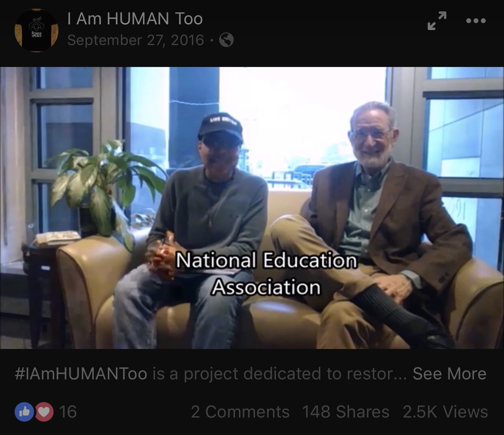The height and width of the screenshot is (435, 504).
Task: Click the blue thumbs-up Like reaction icon
Action: pos(24,412)
